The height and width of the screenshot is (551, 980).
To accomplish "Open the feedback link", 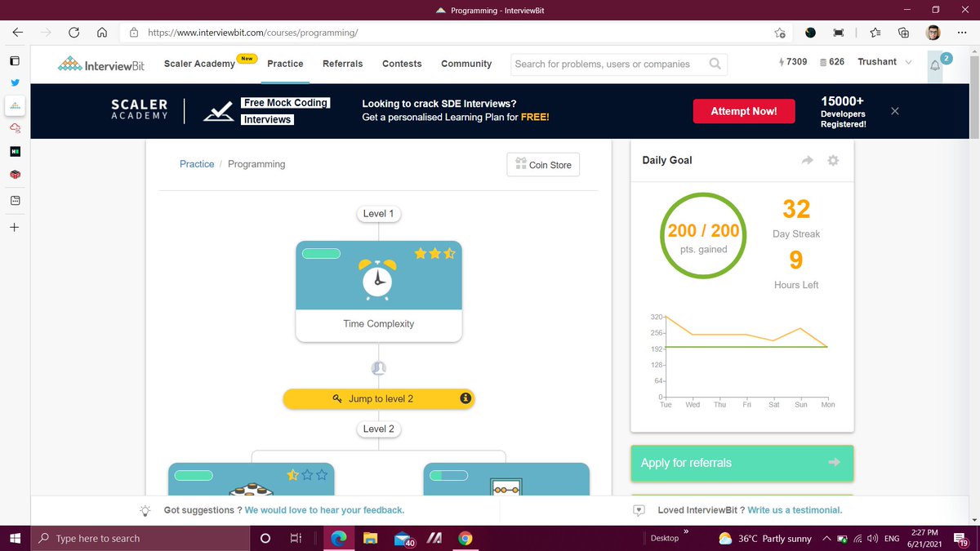I will point(324,510).
